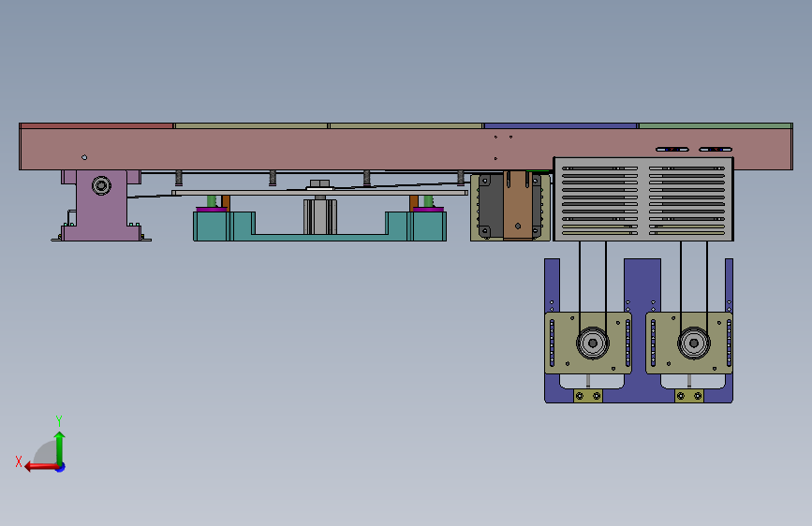Screen dimensions: 812x526
Task: Select the red top panel segment
Action: tap(96, 125)
